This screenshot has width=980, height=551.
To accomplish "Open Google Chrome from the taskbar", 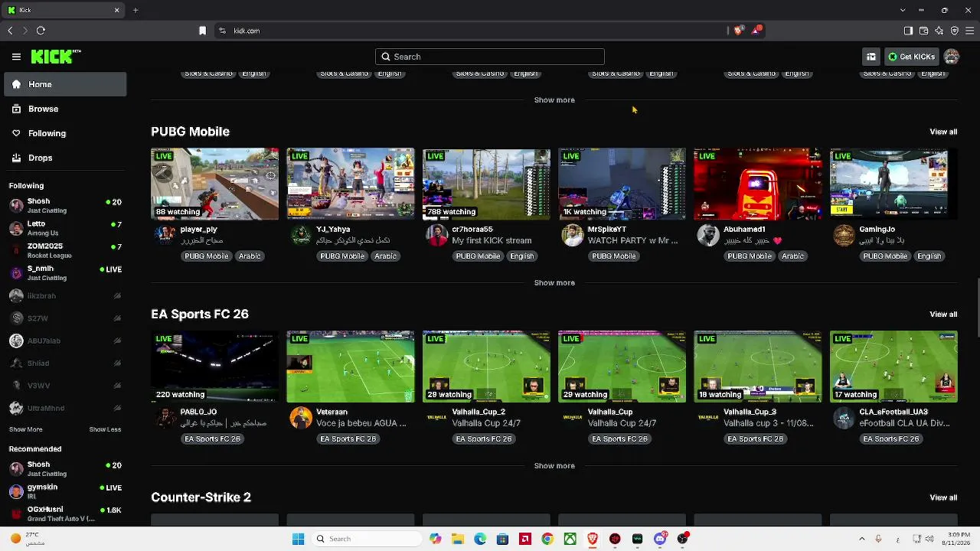I will point(547,539).
